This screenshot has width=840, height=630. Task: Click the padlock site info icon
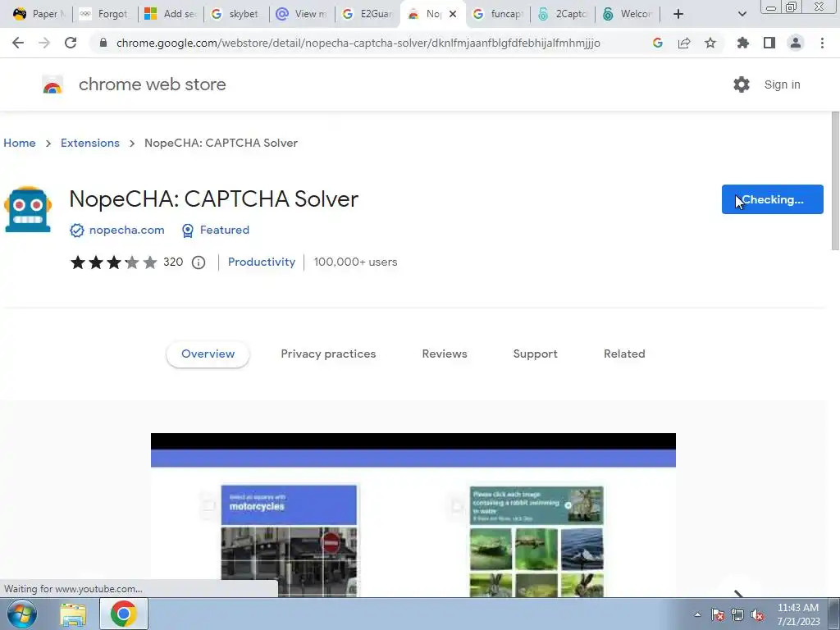tap(103, 43)
